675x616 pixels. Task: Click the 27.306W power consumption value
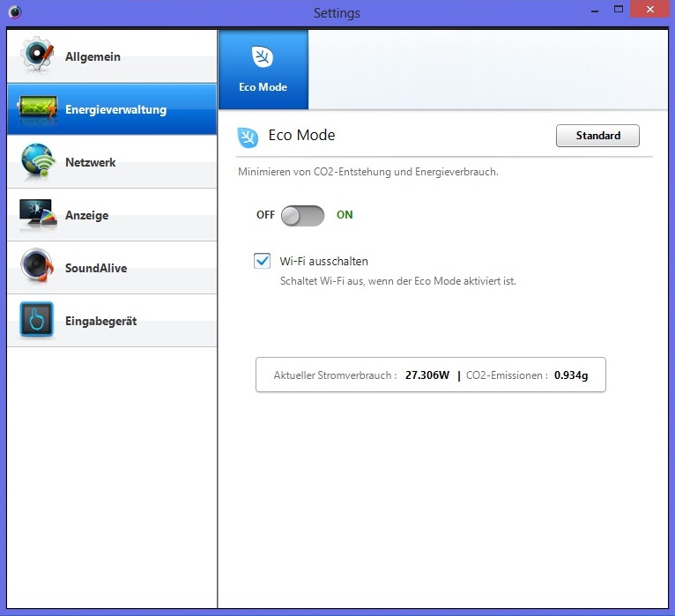click(x=427, y=375)
